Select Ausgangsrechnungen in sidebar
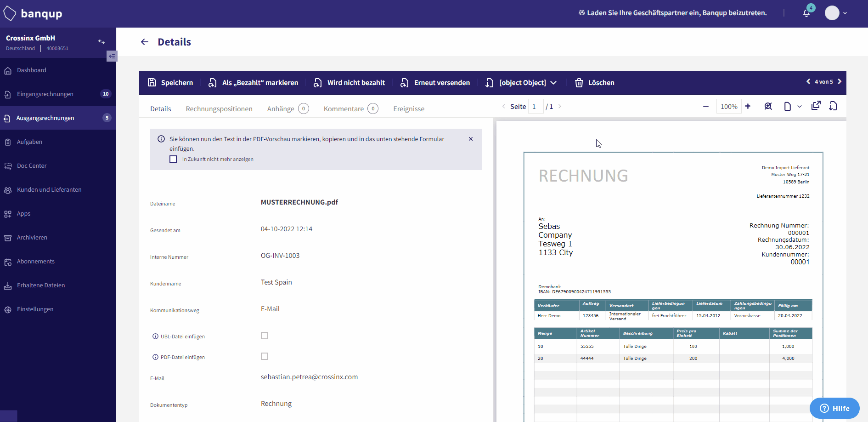Screen dimensions: 868x422 (x=58, y=118)
